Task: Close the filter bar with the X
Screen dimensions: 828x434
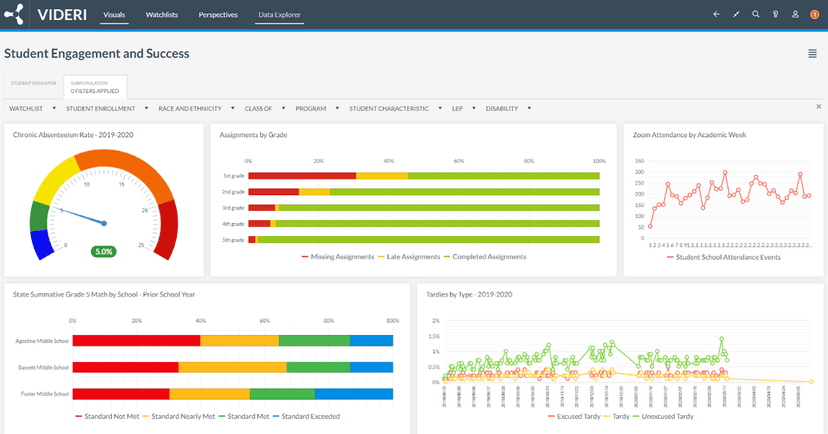Action: 819,107
